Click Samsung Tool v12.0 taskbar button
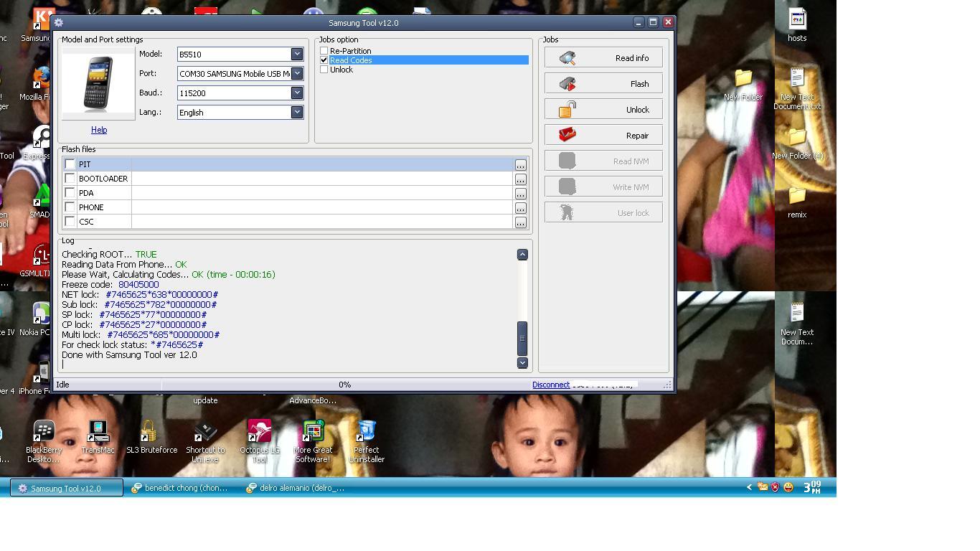980x551 pixels. coord(67,488)
